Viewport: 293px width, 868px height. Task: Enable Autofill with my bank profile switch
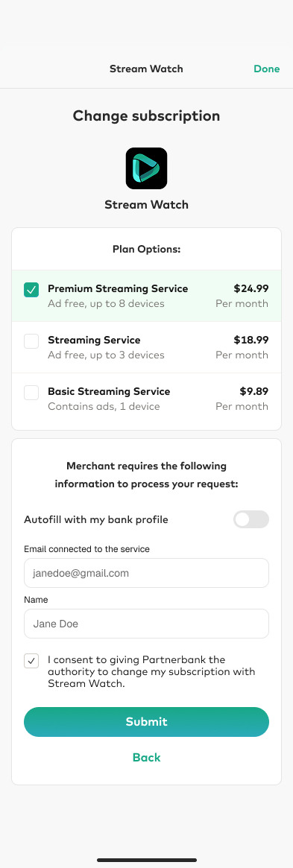(251, 519)
